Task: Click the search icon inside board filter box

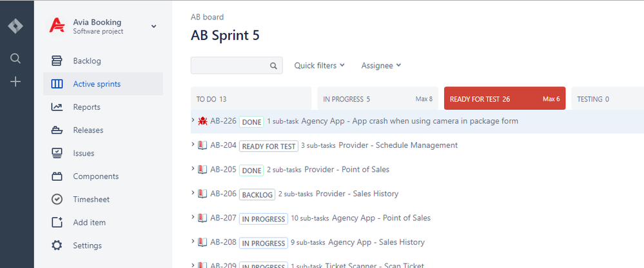Action: tap(273, 65)
